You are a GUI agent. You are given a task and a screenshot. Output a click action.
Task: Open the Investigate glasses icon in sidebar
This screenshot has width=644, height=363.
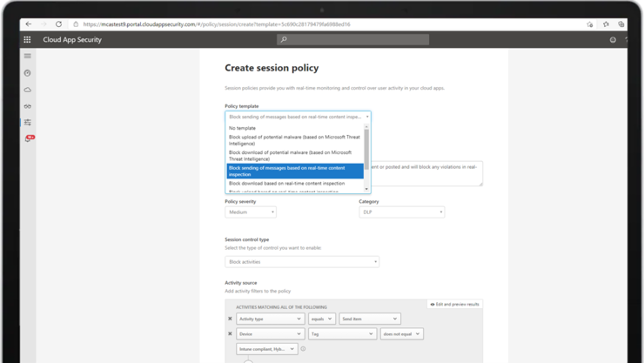28,106
